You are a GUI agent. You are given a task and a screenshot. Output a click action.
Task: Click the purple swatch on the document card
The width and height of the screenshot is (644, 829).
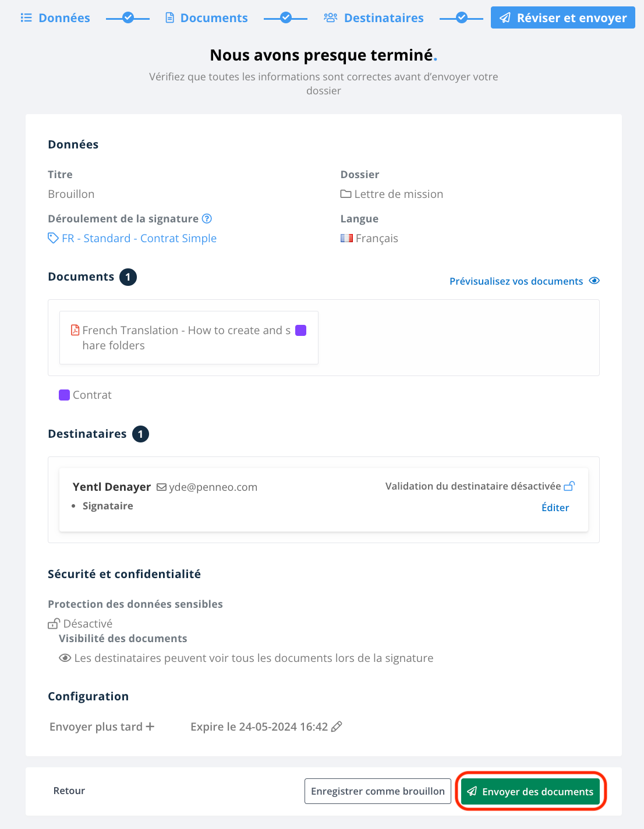click(x=301, y=331)
